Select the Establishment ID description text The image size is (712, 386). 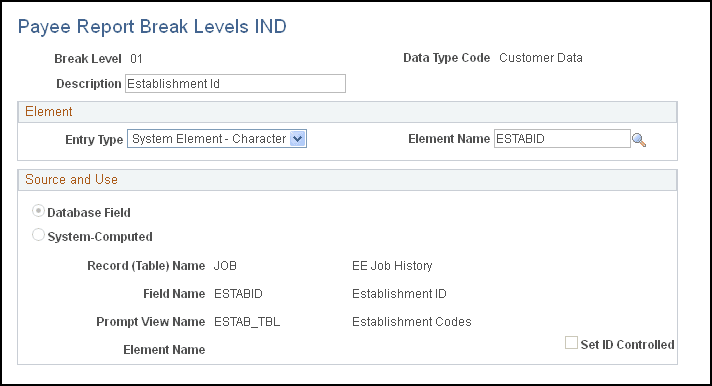click(x=400, y=294)
